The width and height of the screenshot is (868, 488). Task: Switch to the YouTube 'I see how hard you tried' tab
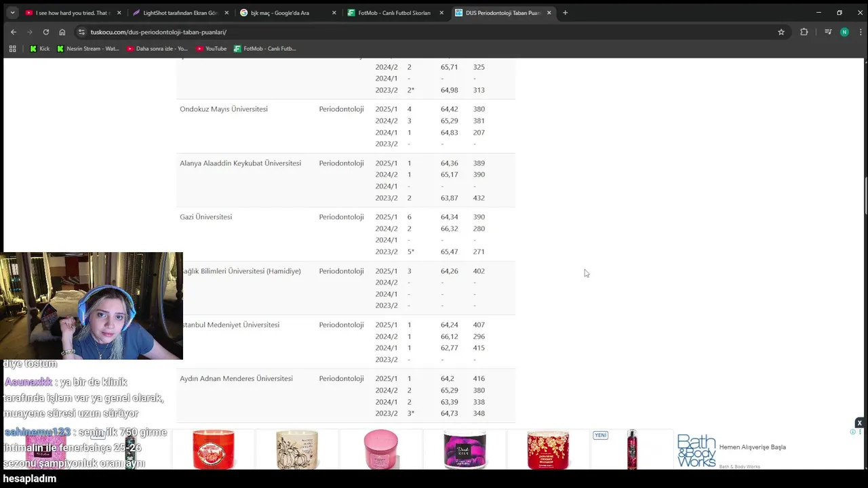click(73, 13)
